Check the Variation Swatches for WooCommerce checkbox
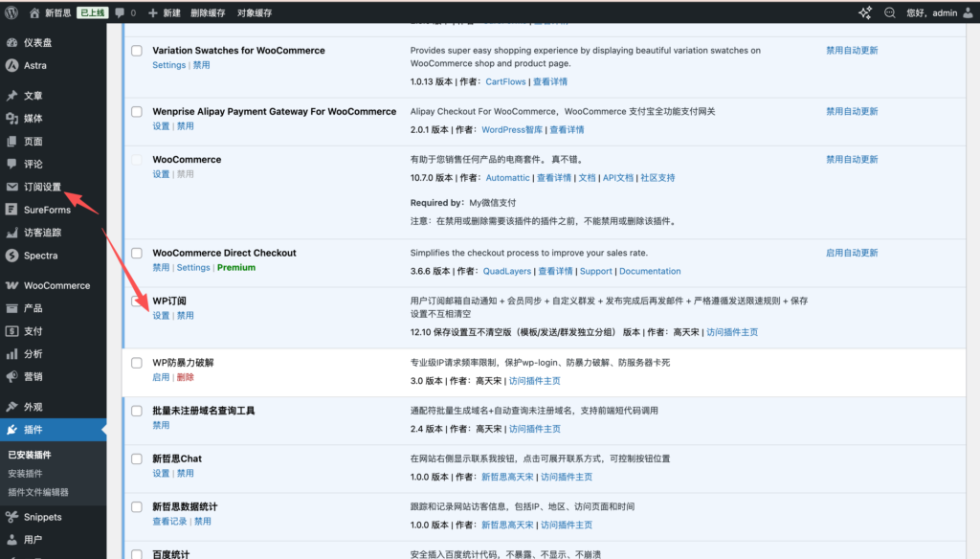980x559 pixels. pyautogui.click(x=137, y=51)
